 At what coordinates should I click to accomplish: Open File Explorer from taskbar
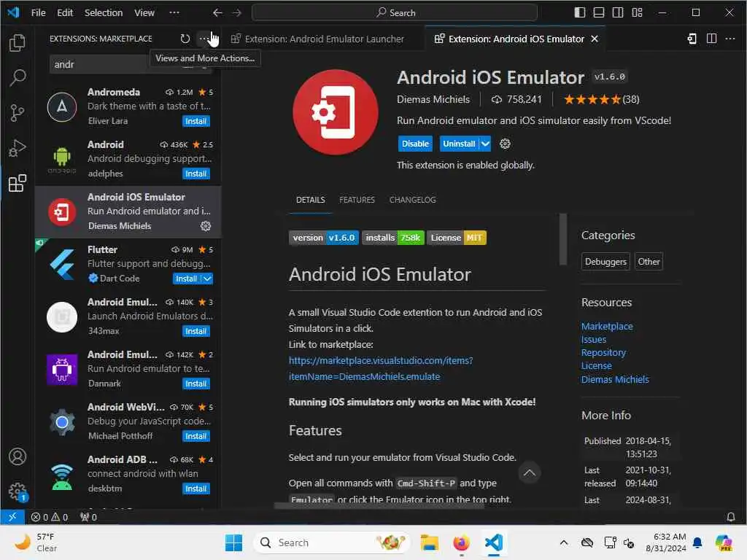(429, 542)
